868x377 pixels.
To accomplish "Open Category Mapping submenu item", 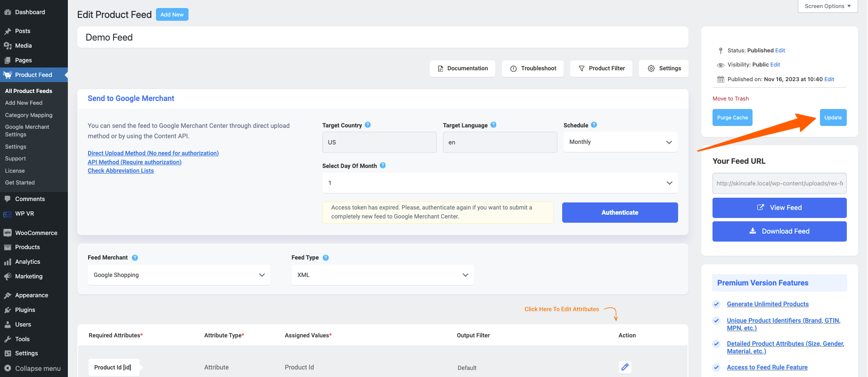I will tap(29, 115).
